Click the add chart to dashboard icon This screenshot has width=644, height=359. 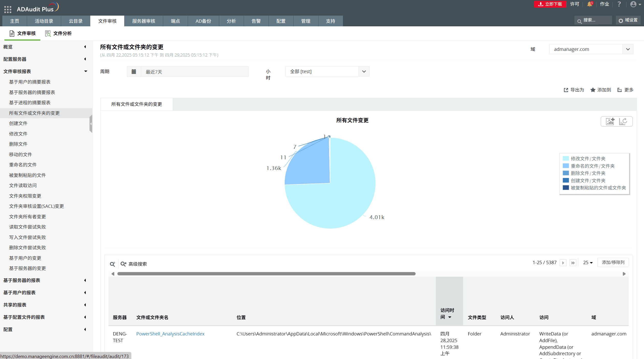610,121
